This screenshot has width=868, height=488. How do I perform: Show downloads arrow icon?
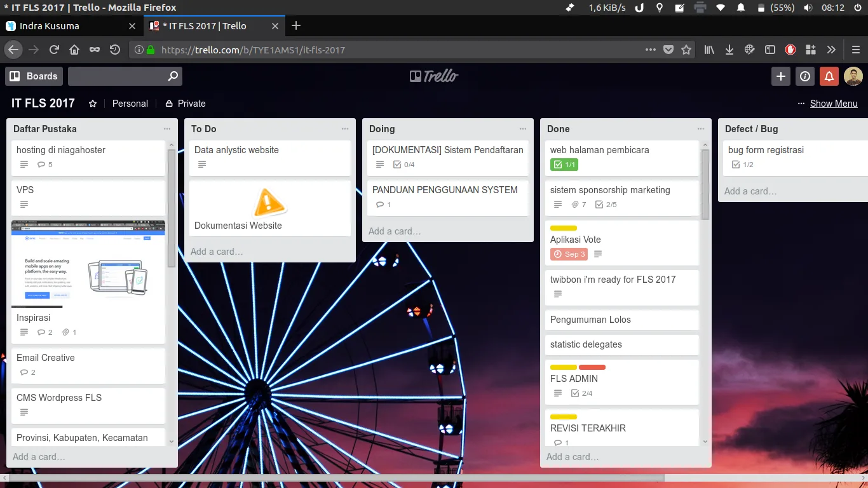[729, 50]
